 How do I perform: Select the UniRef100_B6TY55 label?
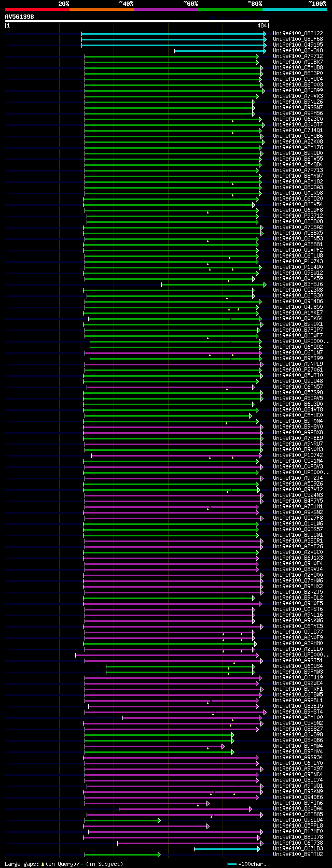[x=298, y=159]
